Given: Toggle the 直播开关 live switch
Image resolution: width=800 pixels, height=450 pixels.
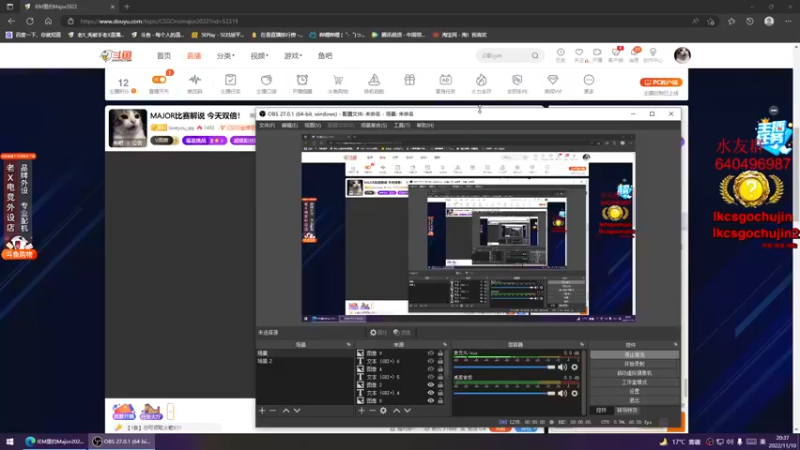Looking at the screenshot, I should [x=159, y=80].
